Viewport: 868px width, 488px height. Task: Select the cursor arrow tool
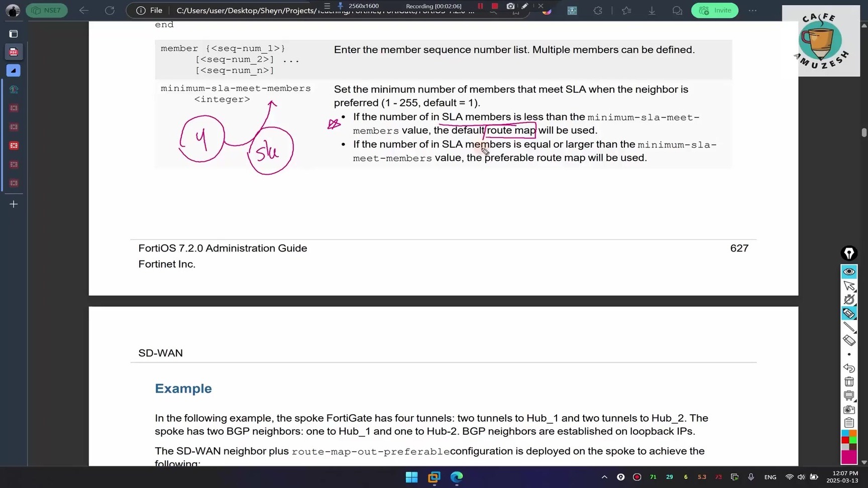coord(849,286)
